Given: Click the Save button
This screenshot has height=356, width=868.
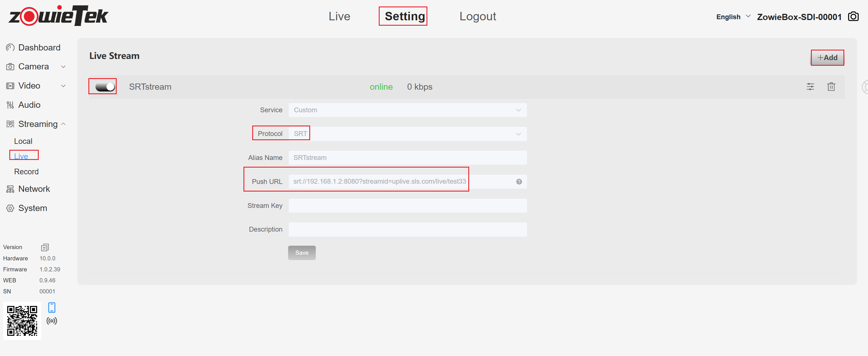Looking at the screenshot, I should pyautogui.click(x=302, y=253).
